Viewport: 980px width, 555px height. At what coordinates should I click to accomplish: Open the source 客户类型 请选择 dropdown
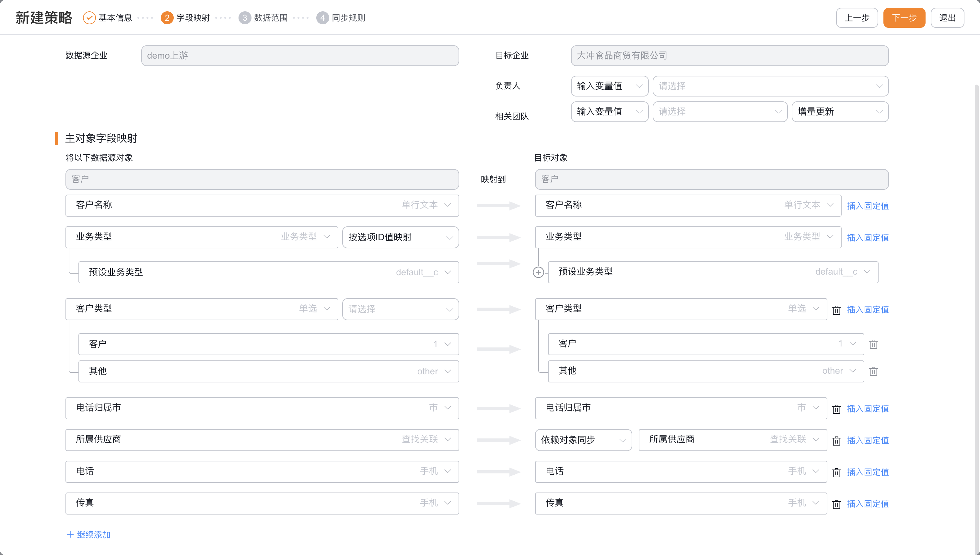click(x=401, y=309)
